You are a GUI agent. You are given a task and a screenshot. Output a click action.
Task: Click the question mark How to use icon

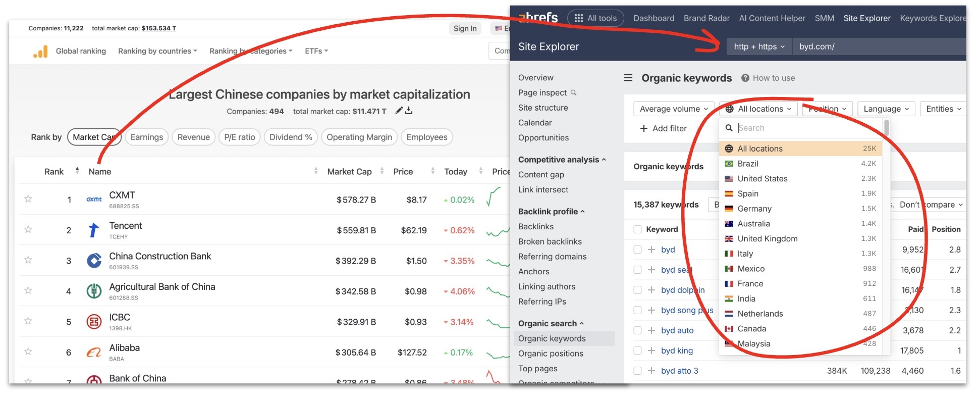pyautogui.click(x=745, y=78)
